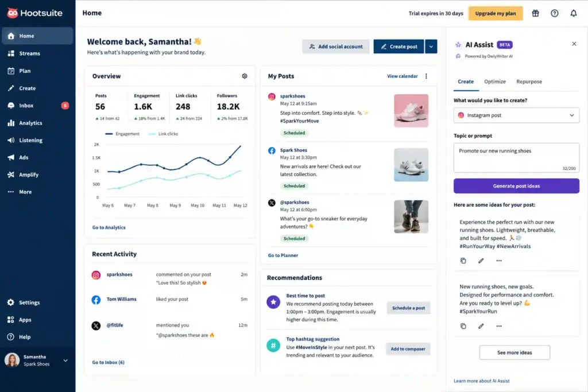Edit the #SparkYourRun post idea
588x392 pixels.
click(x=481, y=326)
